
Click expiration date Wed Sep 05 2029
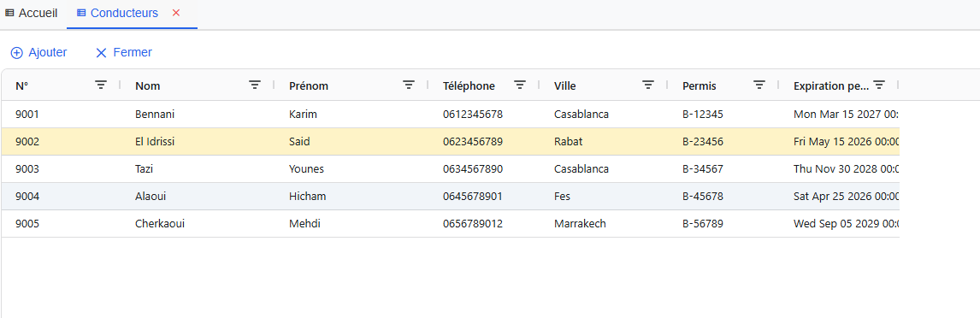coord(847,224)
